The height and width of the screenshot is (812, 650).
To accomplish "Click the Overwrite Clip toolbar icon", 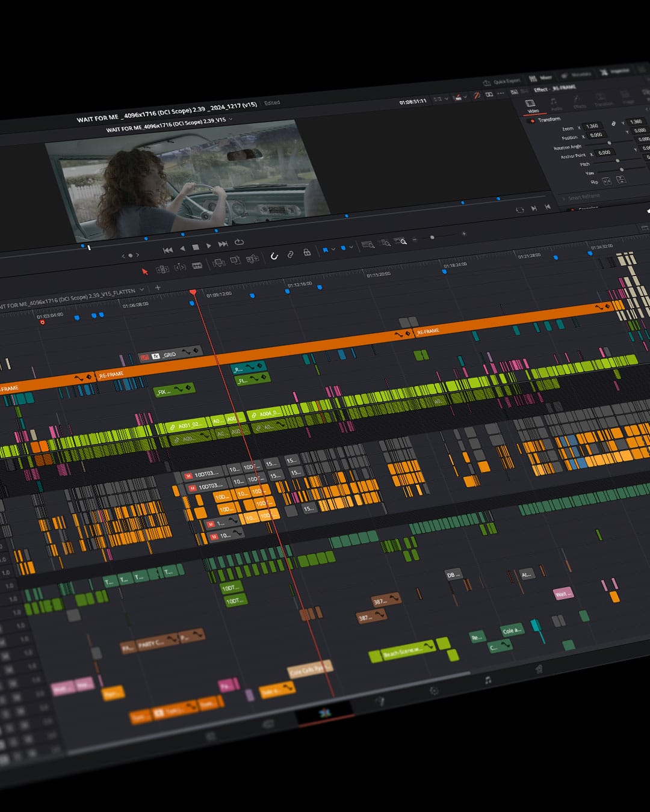I will click(235, 261).
